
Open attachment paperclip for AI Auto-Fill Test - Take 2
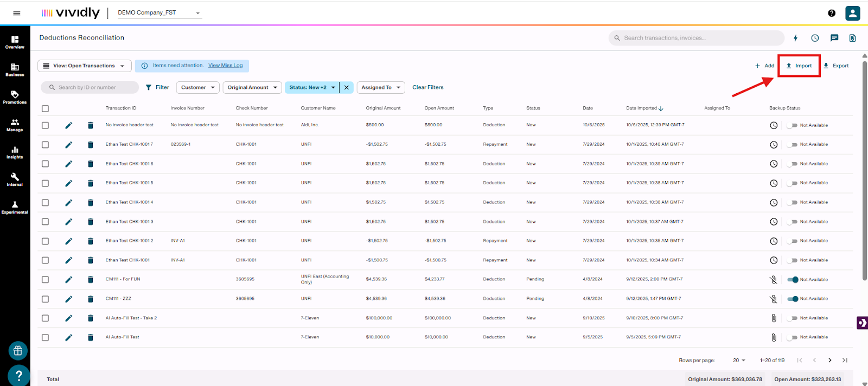774,318
